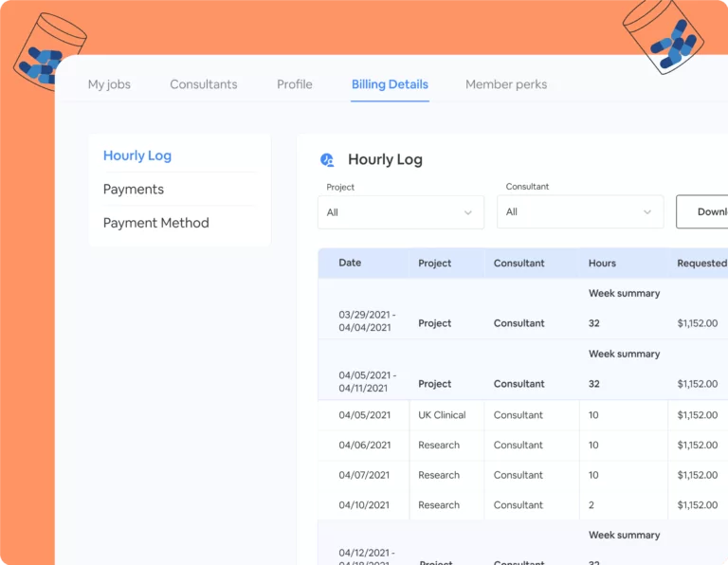Click the Download button
The image size is (728, 565).
(x=702, y=211)
